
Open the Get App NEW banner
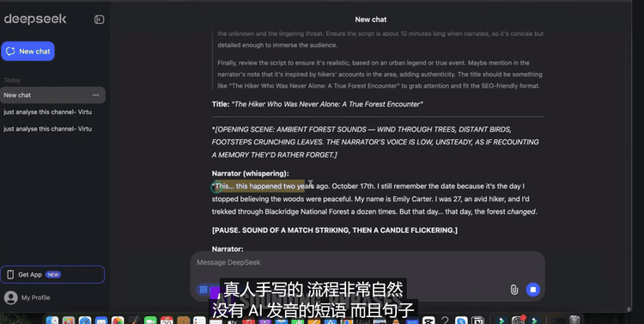(52, 275)
